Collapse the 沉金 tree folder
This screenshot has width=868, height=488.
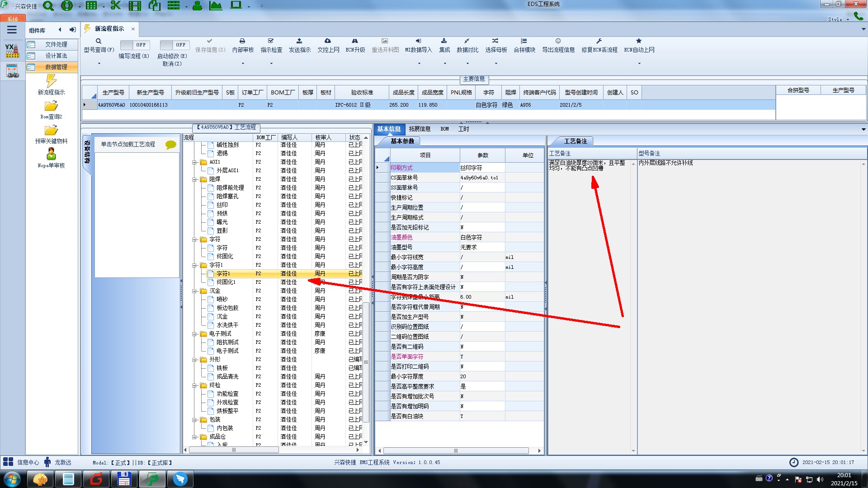(x=195, y=291)
